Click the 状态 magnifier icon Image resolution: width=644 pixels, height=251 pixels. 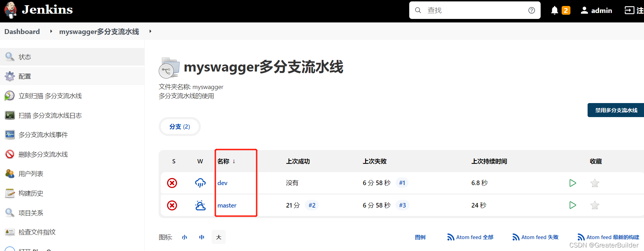coord(10,56)
